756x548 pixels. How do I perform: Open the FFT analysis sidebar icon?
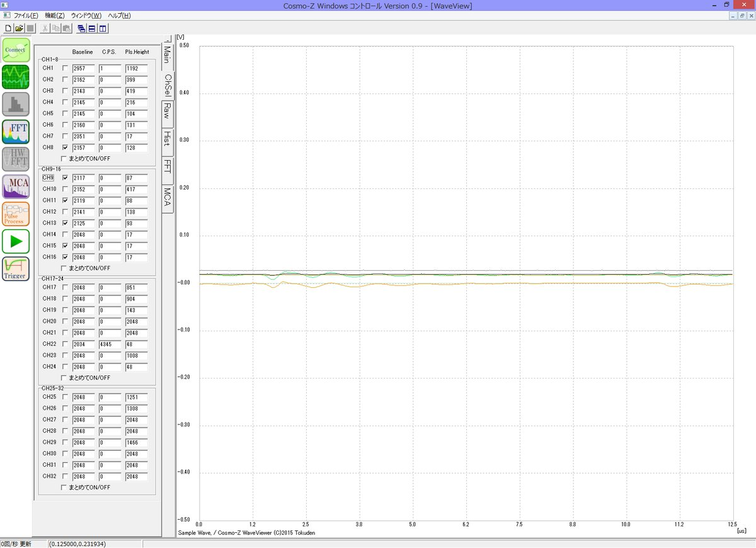point(16,132)
